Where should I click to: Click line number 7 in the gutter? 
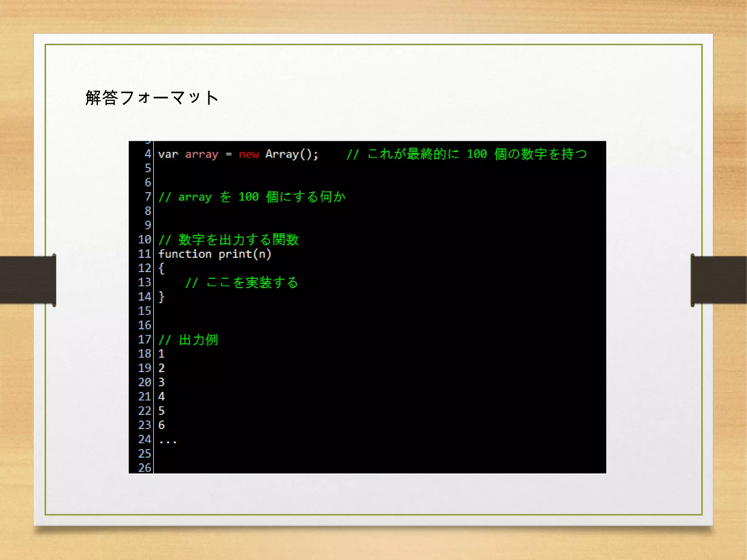tap(148, 197)
